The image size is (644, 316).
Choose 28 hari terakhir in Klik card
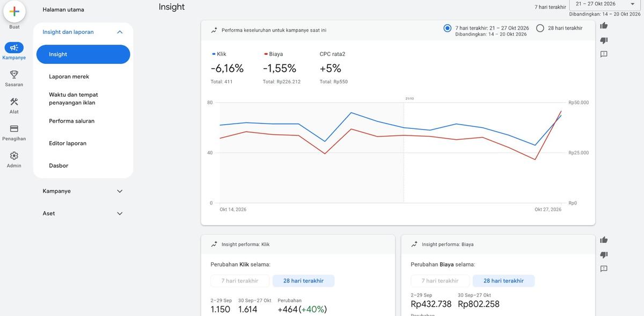(x=303, y=281)
